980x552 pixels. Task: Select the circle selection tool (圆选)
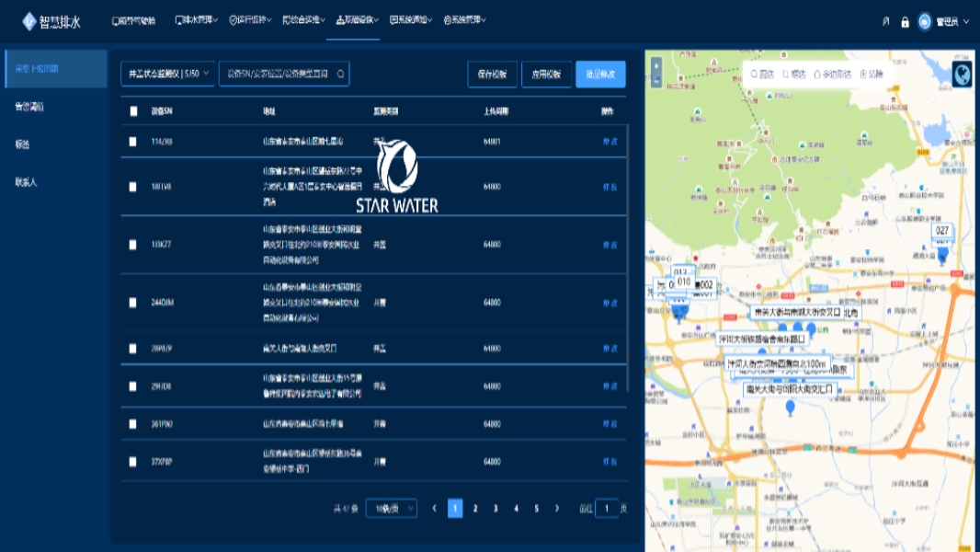click(762, 74)
